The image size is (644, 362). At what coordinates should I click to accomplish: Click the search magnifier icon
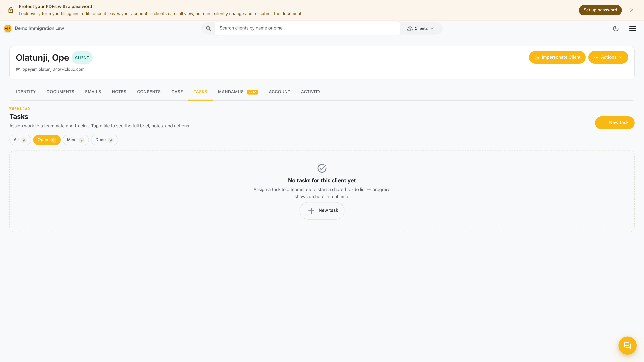pos(208,28)
